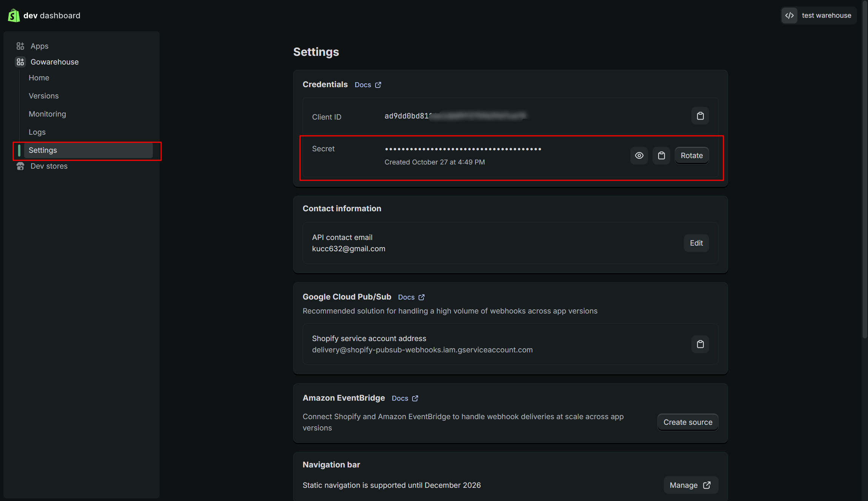Copy the Shopify service account address
The height and width of the screenshot is (501, 868).
700,344
